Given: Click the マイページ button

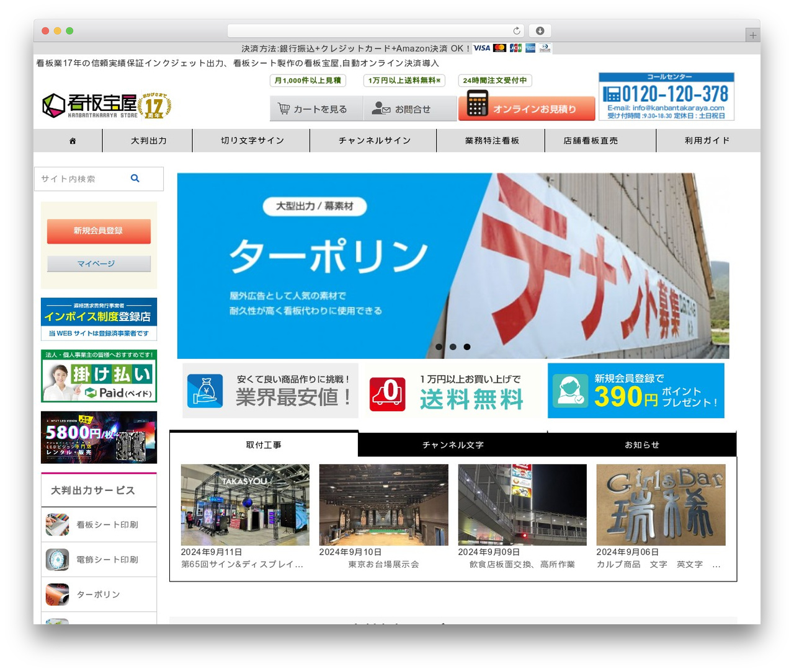Looking at the screenshot, I should pos(99,263).
